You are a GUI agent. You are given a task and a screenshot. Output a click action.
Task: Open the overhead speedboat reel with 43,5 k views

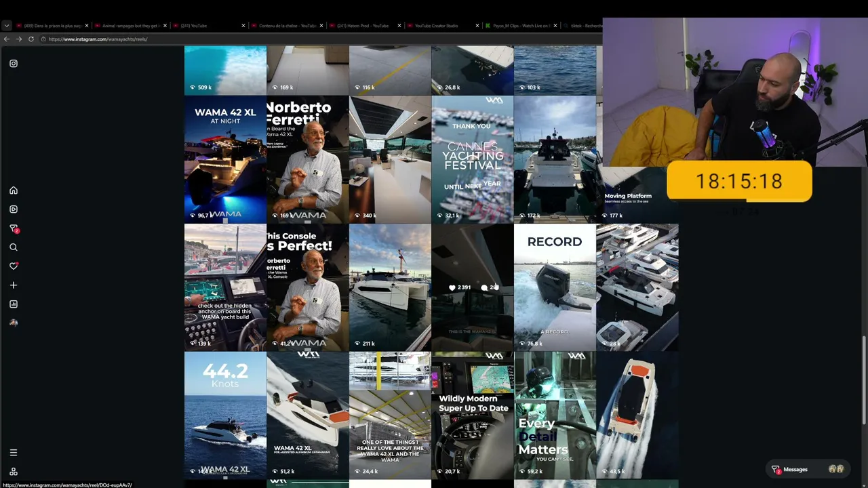(x=637, y=415)
